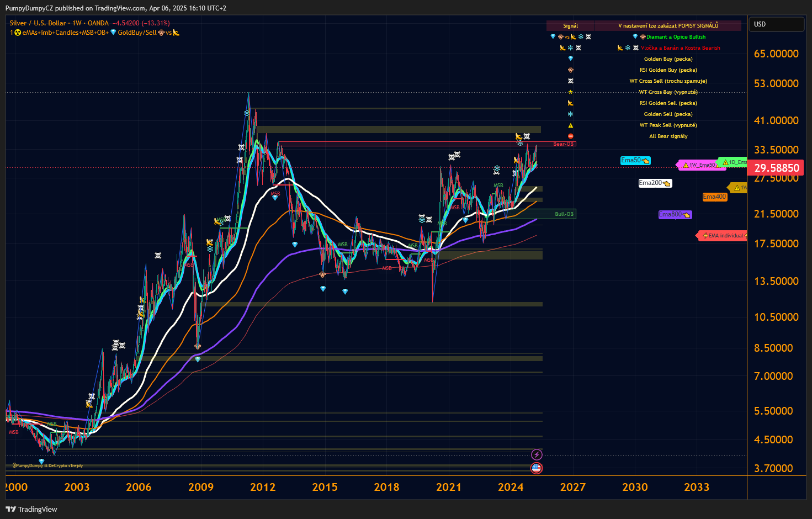Screen dimensions: 812x519
Task: Click the no-entry icon beside All Bear signály
Action: click(571, 136)
